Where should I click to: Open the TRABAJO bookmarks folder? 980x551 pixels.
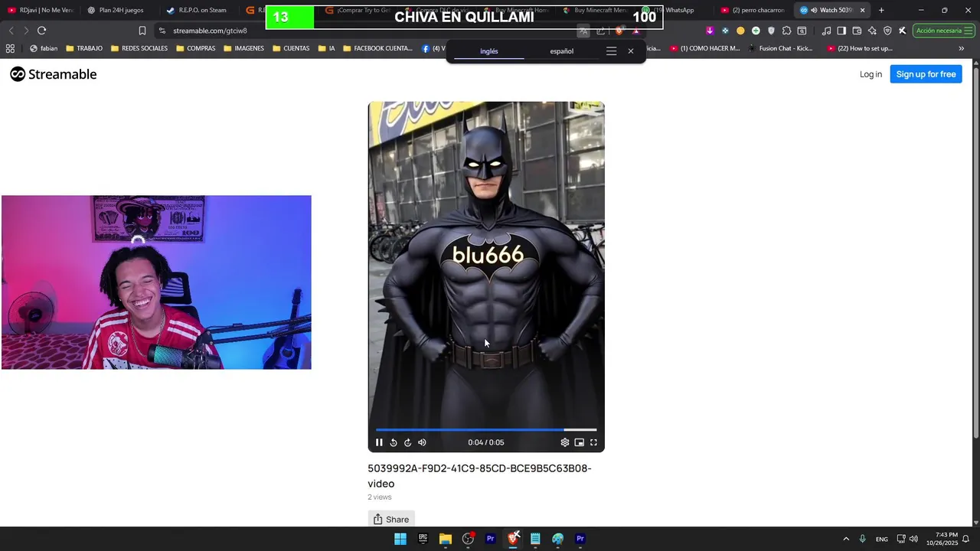click(x=84, y=48)
